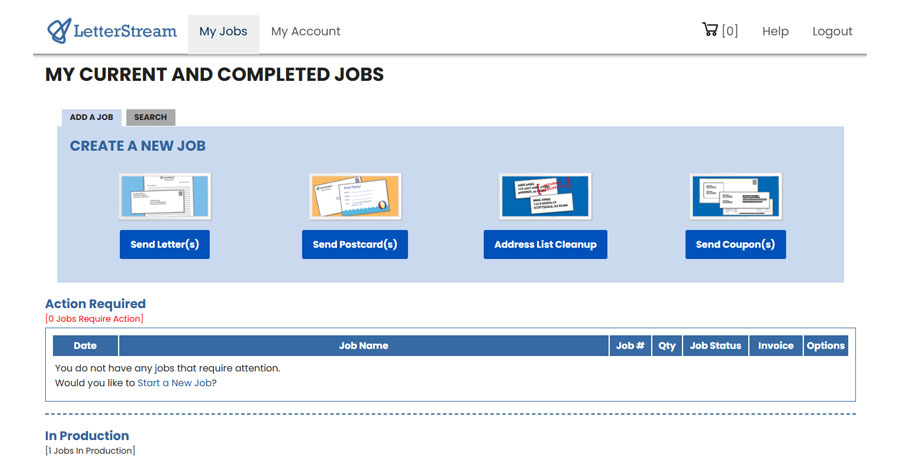The height and width of the screenshot is (473, 900).
Task: Start an Address List Cleanup job
Action: tap(545, 245)
